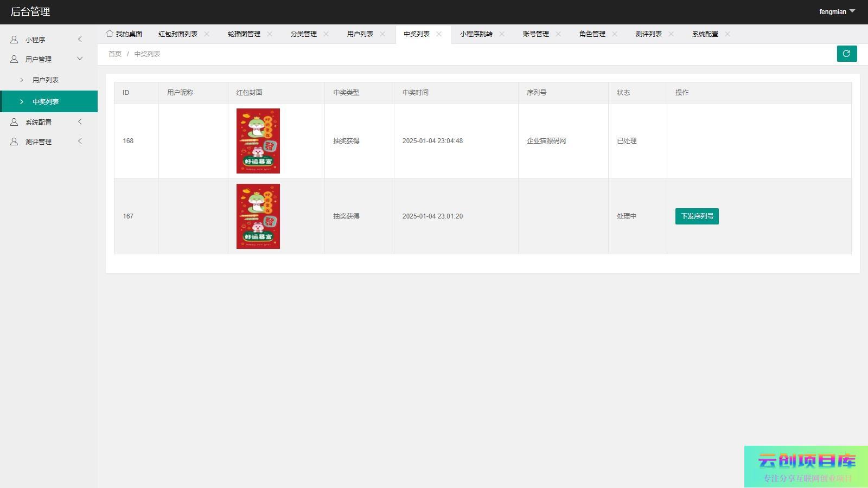Click the 下发序列号 button

pyautogui.click(x=697, y=216)
